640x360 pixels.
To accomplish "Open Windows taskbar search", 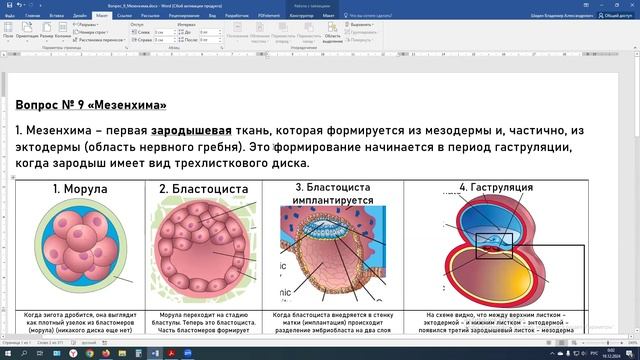I will 24,353.
